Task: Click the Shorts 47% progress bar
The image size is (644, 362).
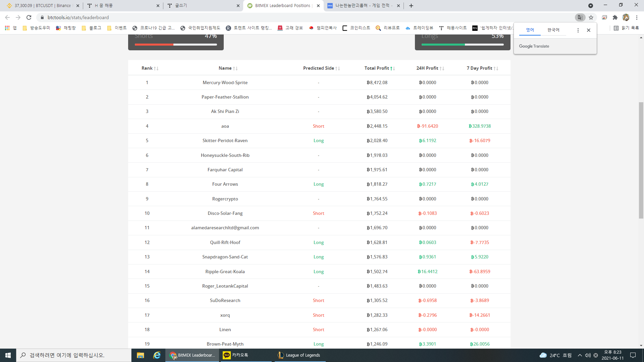Action: 176,45
